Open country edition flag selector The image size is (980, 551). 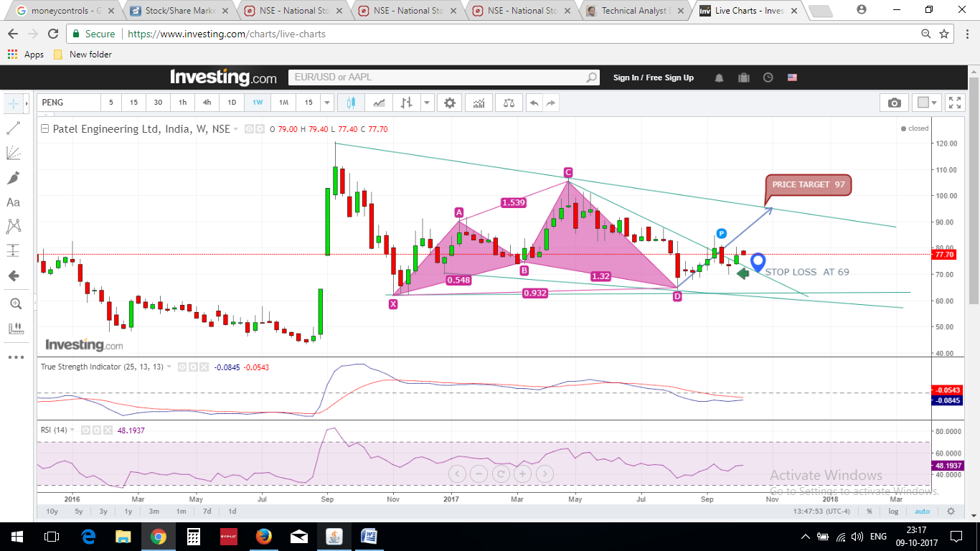793,77
